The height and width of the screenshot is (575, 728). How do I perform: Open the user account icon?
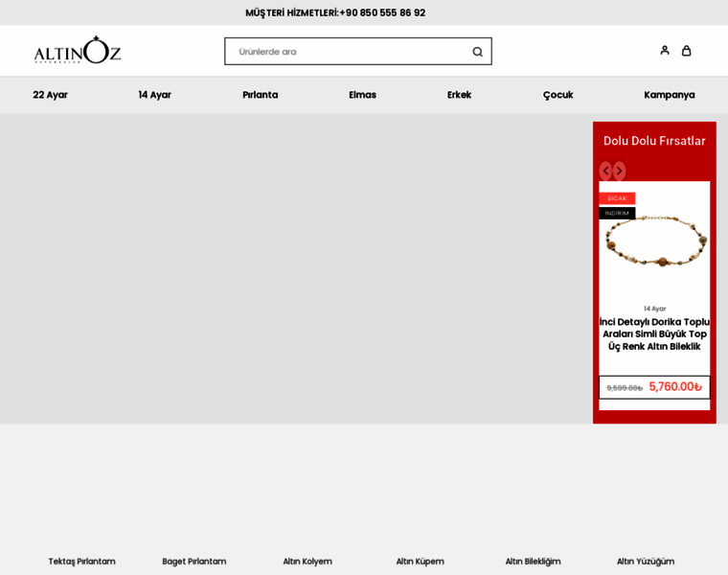point(665,50)
